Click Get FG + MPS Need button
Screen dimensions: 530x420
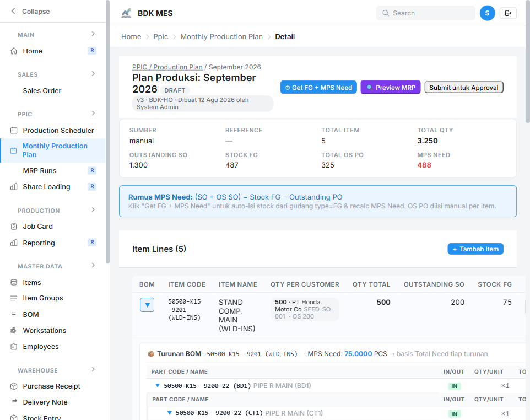point(318,88)
